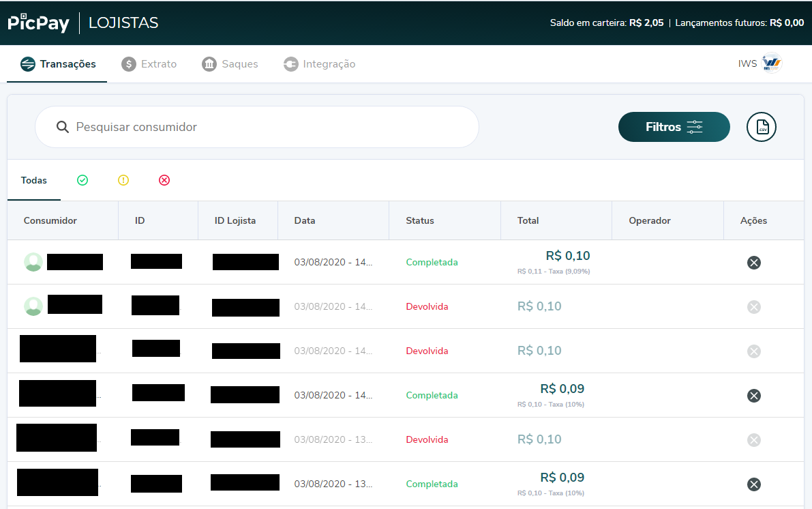Open the Transações tab
Image resolution: width=812 pixels, height=509 pixels.
click(x=58, y=64)
